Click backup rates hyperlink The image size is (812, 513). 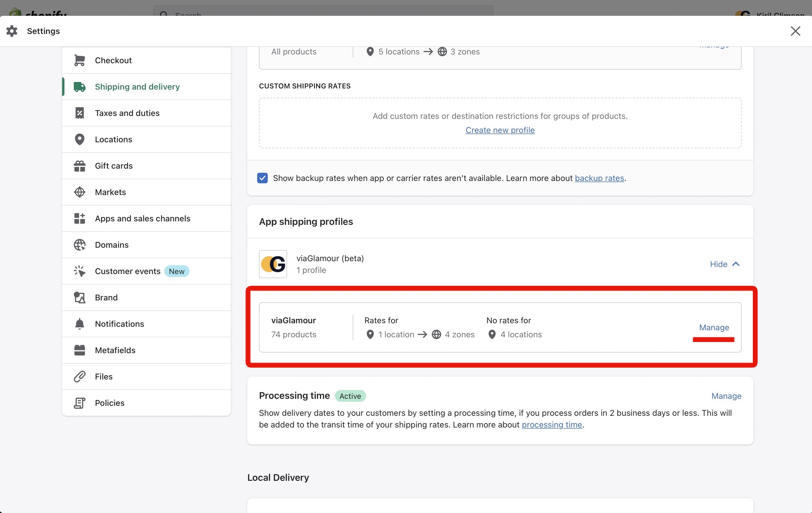click(x=599, y=178)
